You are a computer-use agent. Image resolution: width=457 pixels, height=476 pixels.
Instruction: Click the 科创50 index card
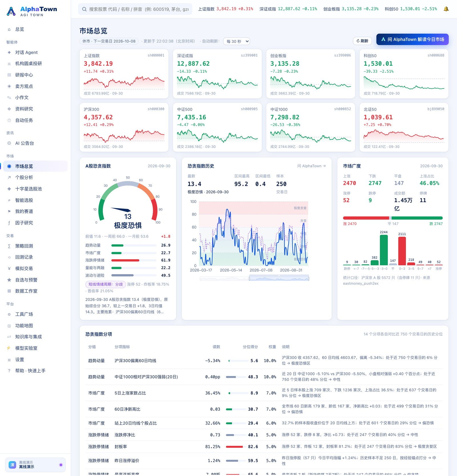pos(404,74)
